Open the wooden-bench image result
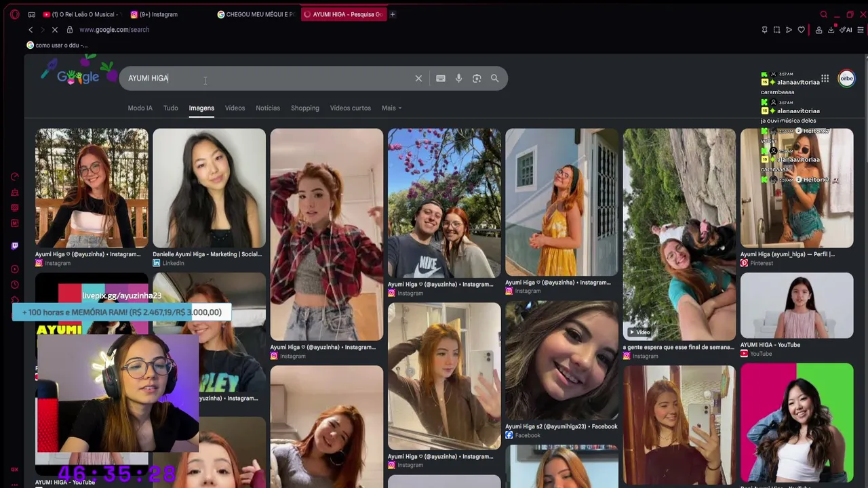Viewport: 868px width, 488px height. point(92,188)
